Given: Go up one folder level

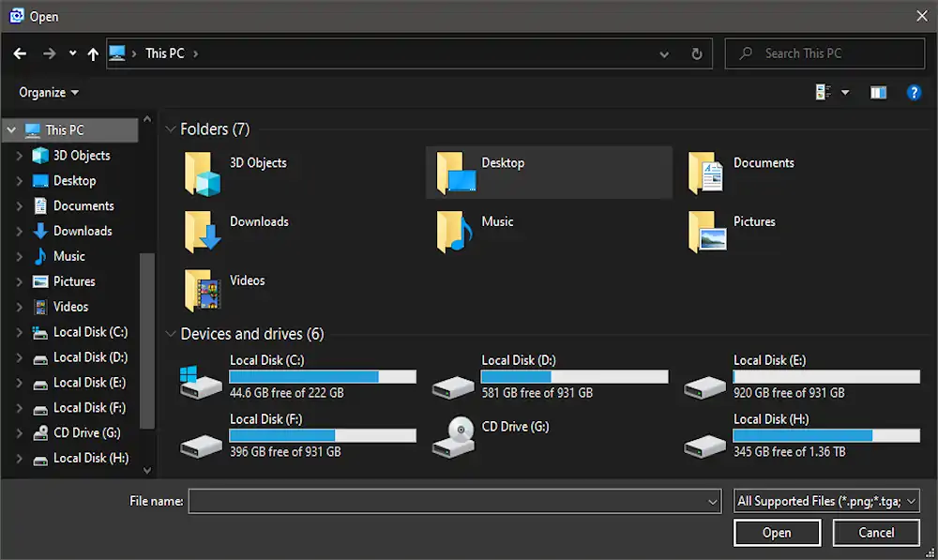Looking at the screenshot, I should point(93,54).
